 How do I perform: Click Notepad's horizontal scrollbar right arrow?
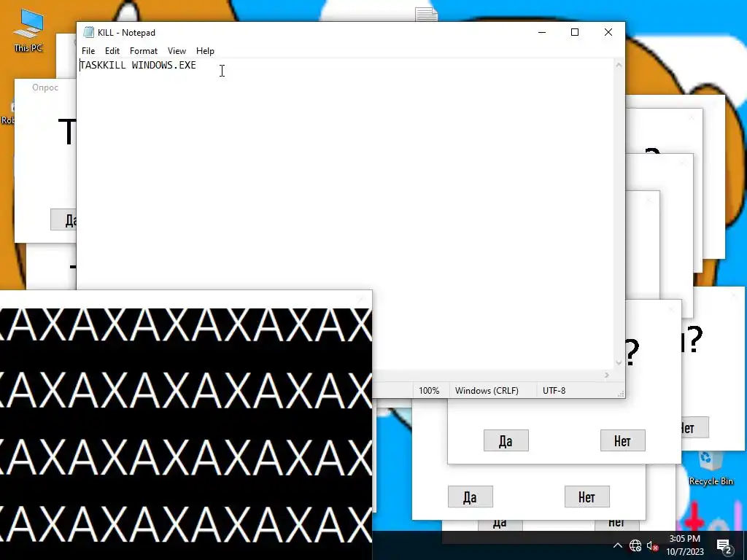click(606, 376)
